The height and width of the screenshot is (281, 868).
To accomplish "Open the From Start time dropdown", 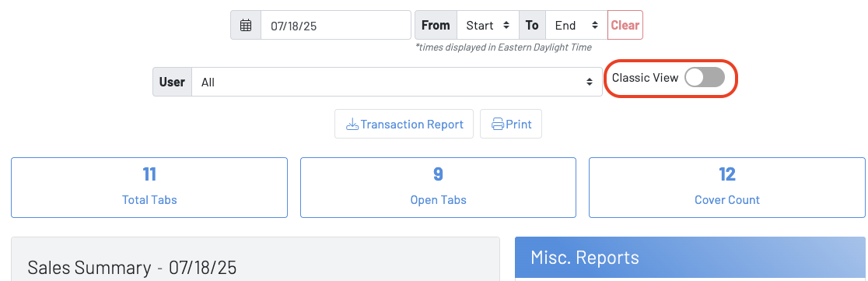I will coord(488,26).
